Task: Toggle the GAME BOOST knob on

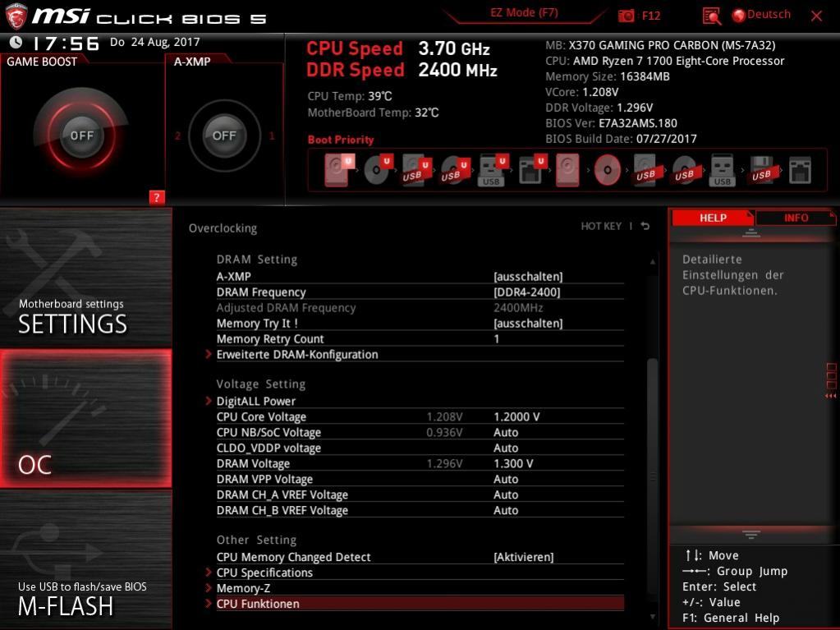Action: (81, 135)
